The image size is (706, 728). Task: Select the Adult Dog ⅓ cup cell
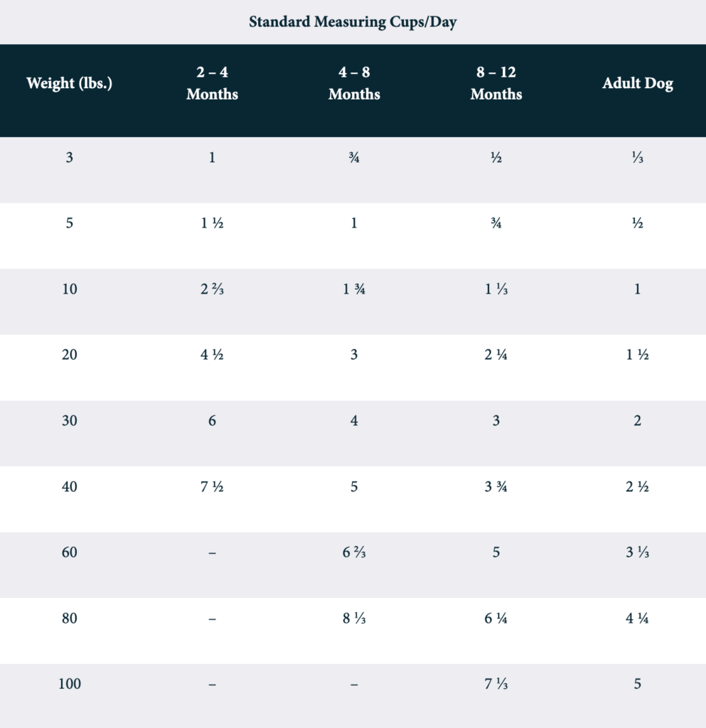click(638, 157)
